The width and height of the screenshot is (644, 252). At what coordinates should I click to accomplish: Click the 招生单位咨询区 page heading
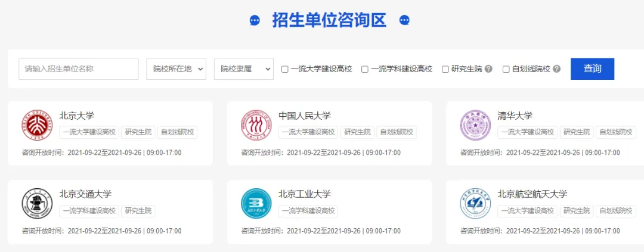pyautogui.click(x=329, y=20)
